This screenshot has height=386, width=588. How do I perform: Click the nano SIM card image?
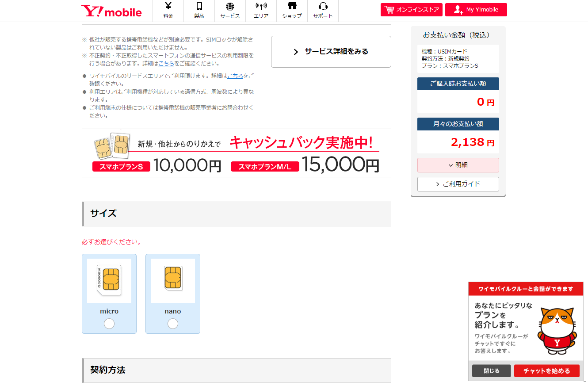(x=173, y=281)
